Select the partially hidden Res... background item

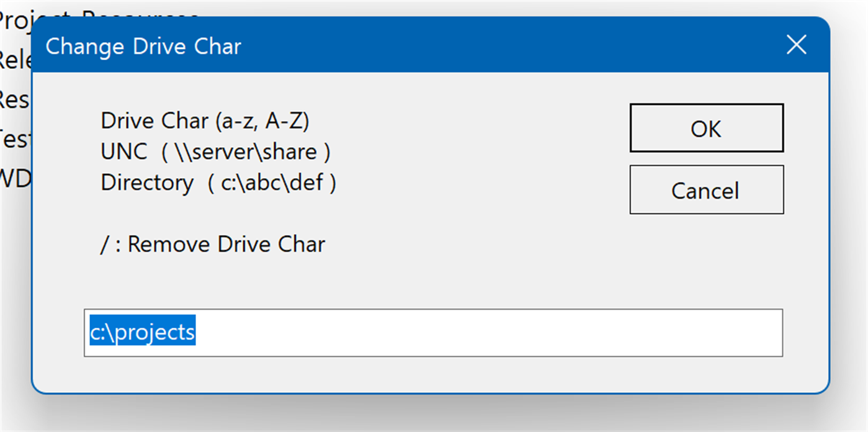(x=14, y=99)
